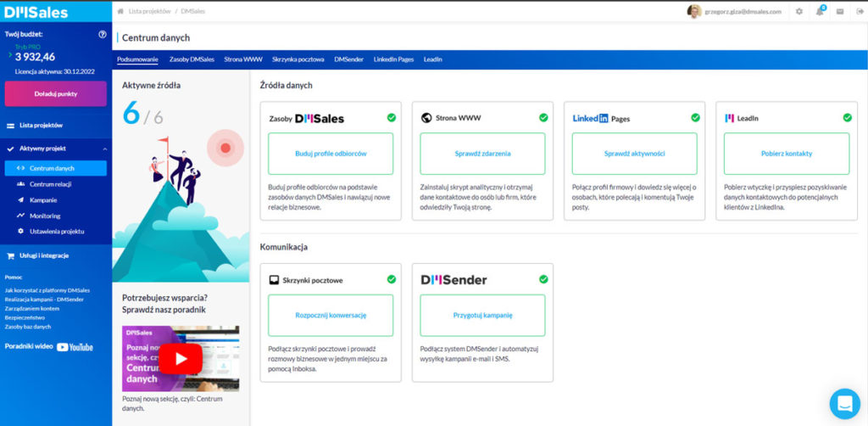Open the messages envelope icon
Viewport: 868px width, 426px height.
point(840,11)
